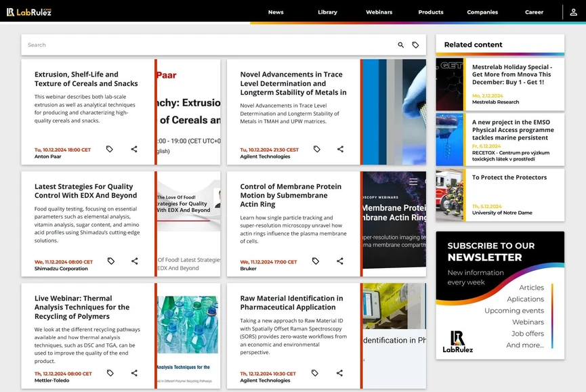Click the marine EMSO article thumbnail
The height and width of the screenshot is (392, 586).
tap(450, 139)
